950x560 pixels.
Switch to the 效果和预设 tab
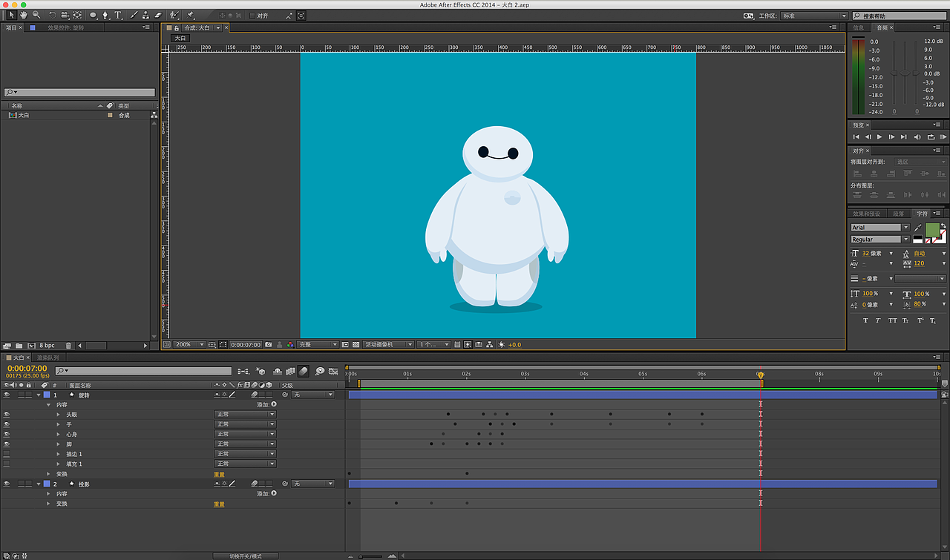point(866,214)
